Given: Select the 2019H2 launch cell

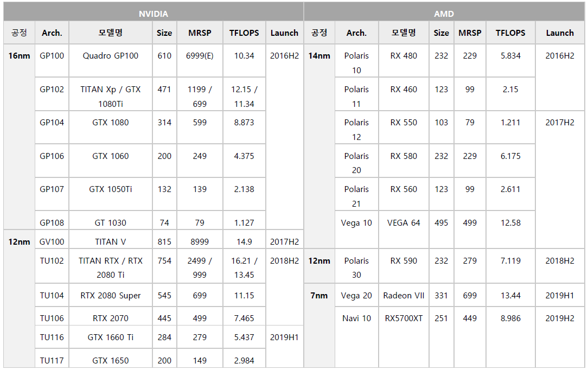Looking at the screenshot, I should [560, 337].
